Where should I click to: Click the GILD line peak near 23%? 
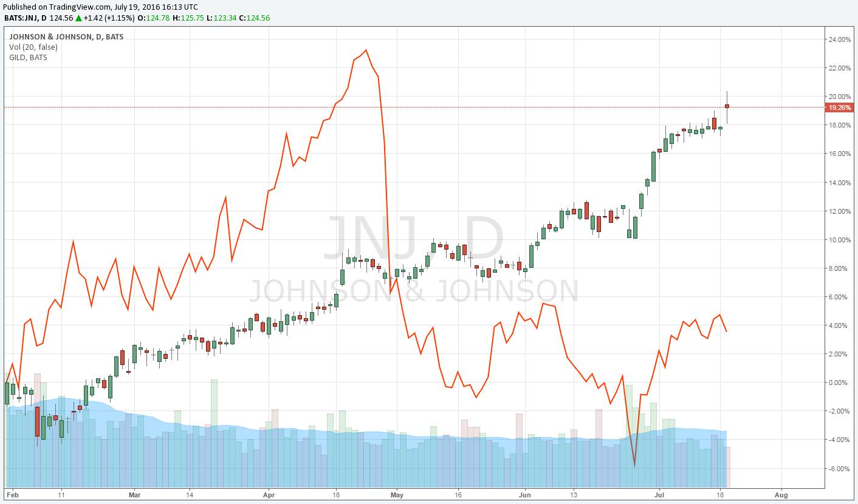point(366,50)
